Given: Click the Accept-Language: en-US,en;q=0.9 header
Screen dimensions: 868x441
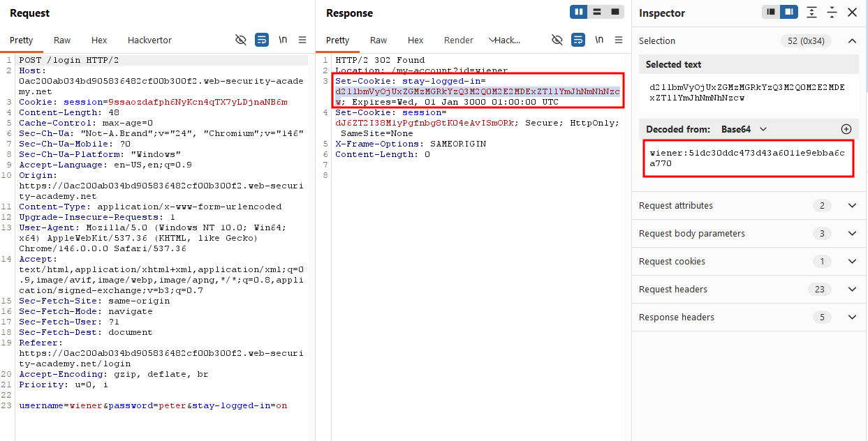Looking at the screenshot, I should pyautogui.click(x=105, y=165).
